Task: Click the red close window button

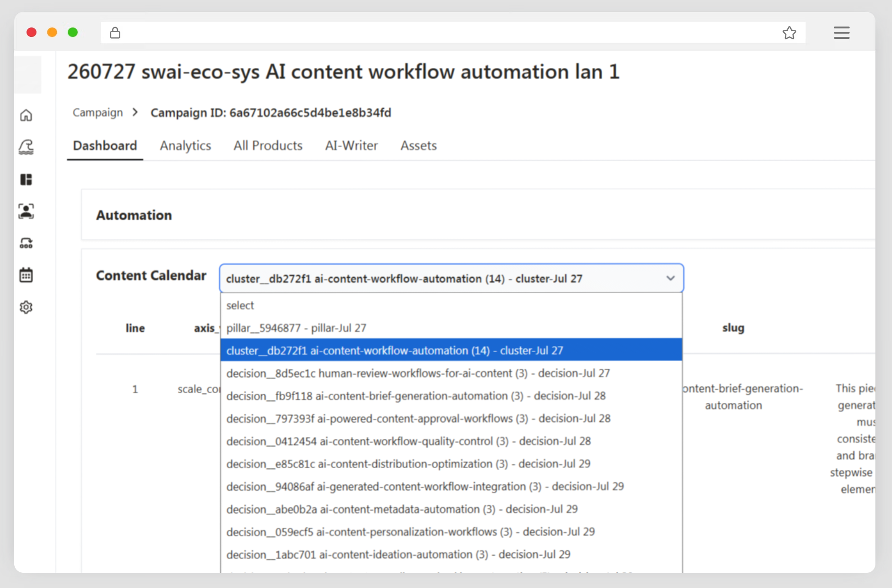Action: tap(32, 32)
